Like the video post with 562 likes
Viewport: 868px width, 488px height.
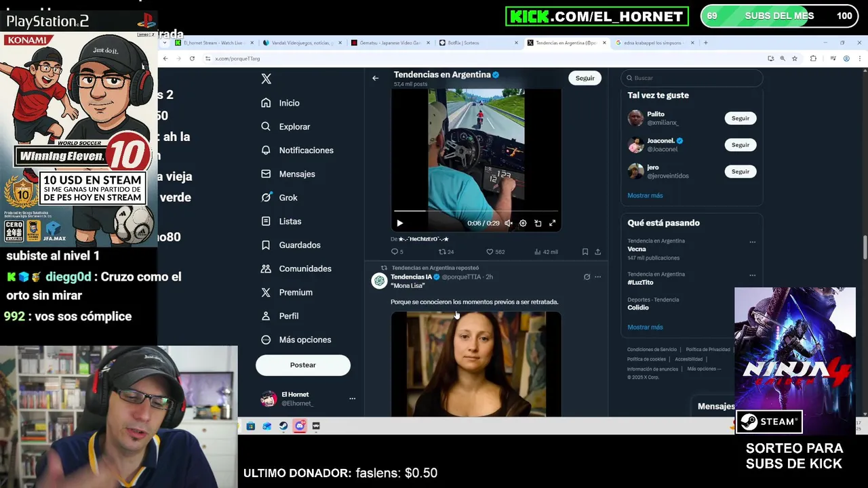pos(495,252)
